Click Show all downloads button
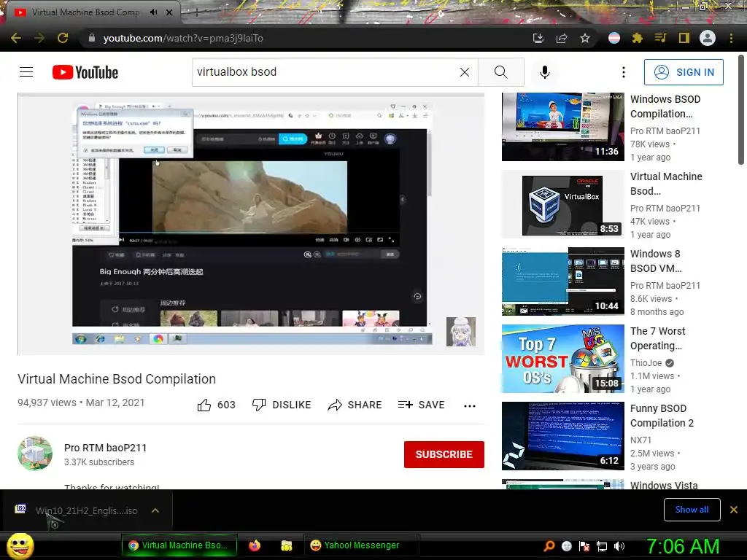This screenshot has width=747, height=560. pyautogui.click(x=692, y=510)
